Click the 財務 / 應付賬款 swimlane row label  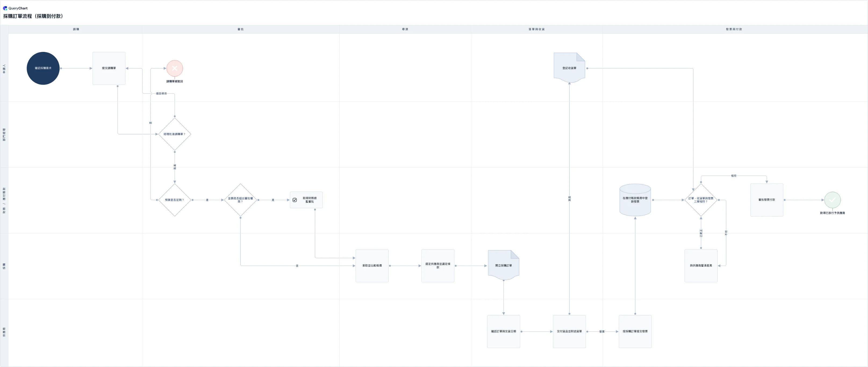coord(4,200)
